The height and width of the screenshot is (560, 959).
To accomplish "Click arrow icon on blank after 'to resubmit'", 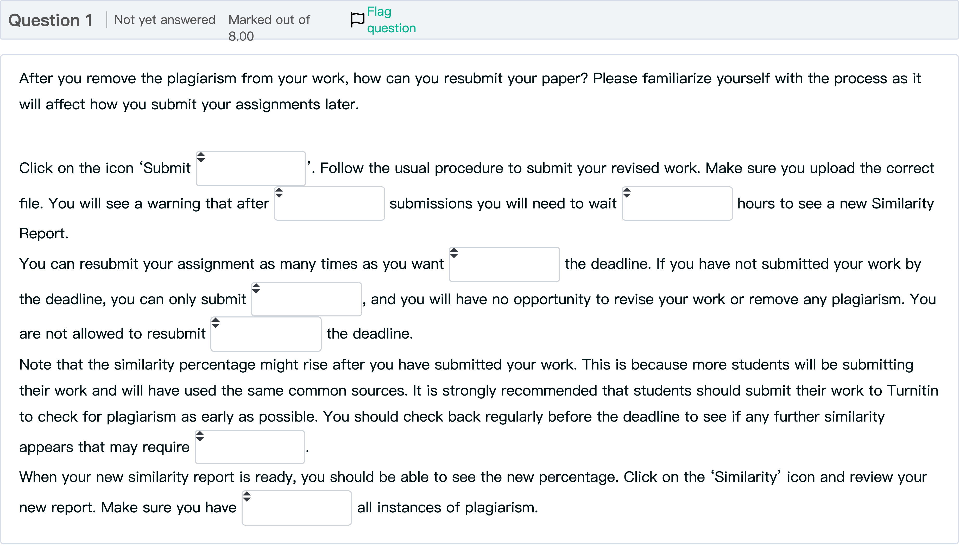I will 215,323.
